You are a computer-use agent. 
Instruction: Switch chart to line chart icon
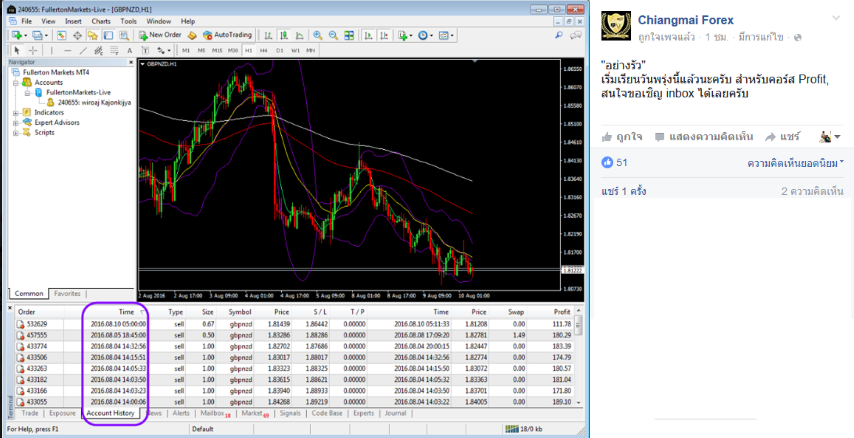tap(300, 35)
